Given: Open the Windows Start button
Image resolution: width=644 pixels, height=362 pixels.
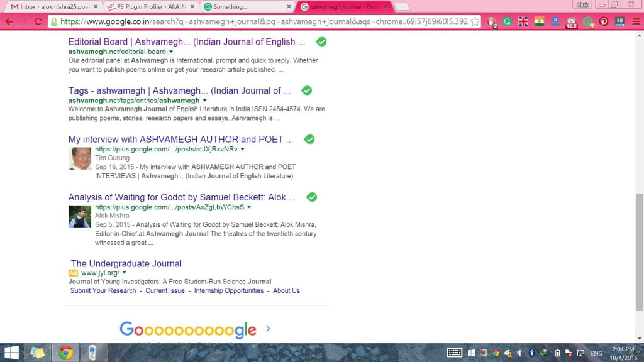Looking at the screenshot, I should point(11,353).
